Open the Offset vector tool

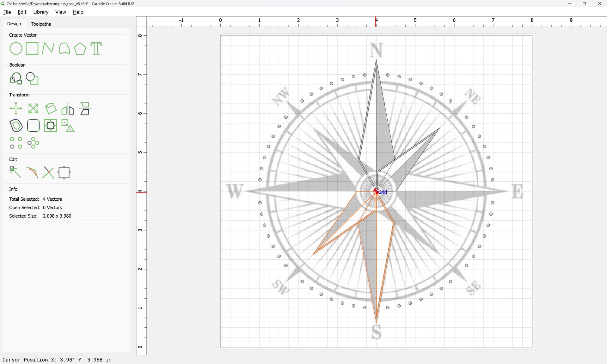(16, 126)
